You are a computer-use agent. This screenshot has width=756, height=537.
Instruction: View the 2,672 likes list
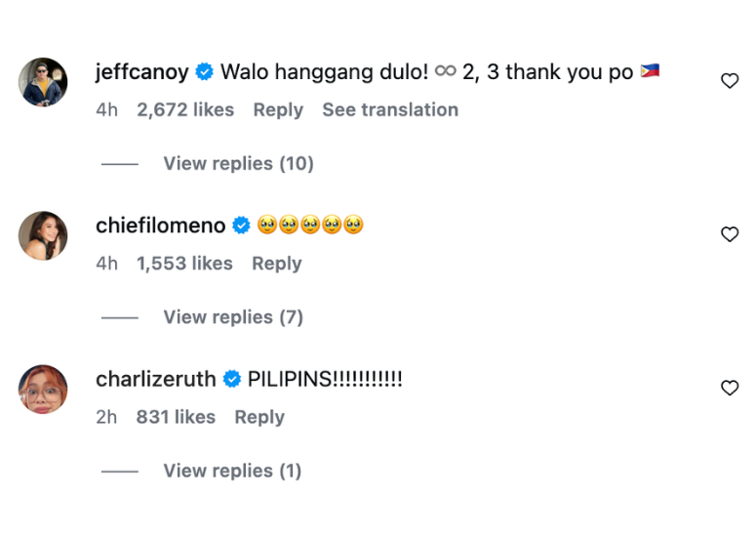pyautogui.click(x=185, y=110)
